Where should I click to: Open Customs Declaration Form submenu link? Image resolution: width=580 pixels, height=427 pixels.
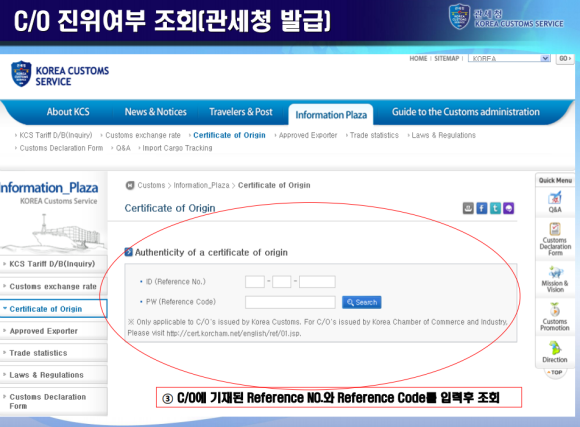[61, 148]
